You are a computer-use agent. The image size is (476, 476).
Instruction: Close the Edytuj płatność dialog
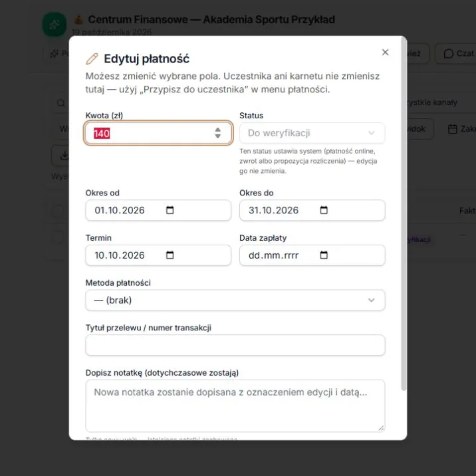pos(385,53)
